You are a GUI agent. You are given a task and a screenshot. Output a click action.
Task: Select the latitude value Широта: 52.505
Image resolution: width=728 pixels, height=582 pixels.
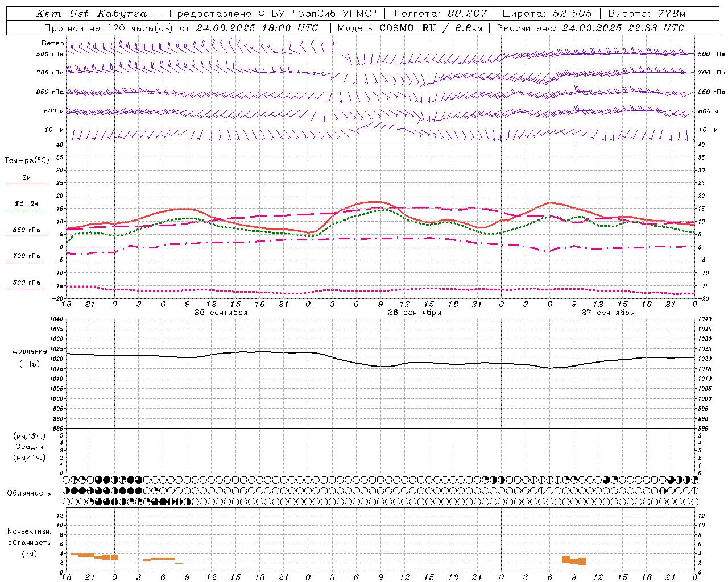(547, 14)
